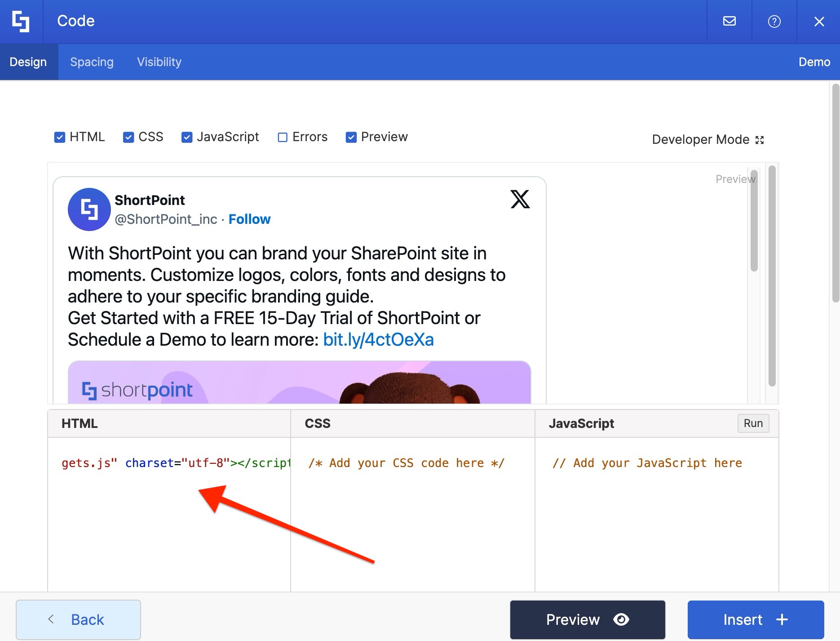Viewport: 840px width, 641px height.
Task: Enter Developer Mode
Action: [x=707, y=139]
